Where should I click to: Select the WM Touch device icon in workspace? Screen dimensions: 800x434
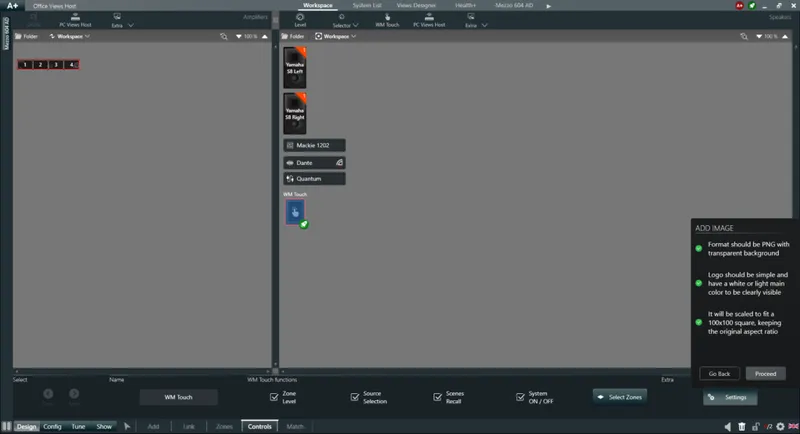pos(295,212)
